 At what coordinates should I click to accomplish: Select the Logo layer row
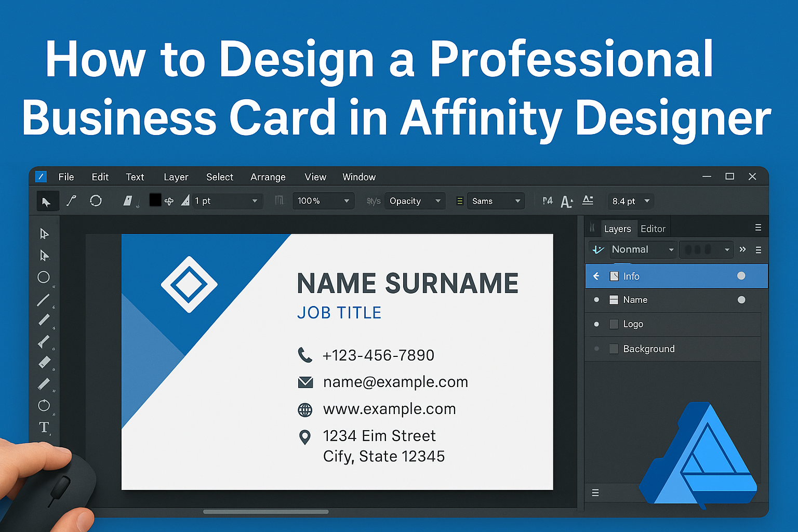(x=673, y=324)
